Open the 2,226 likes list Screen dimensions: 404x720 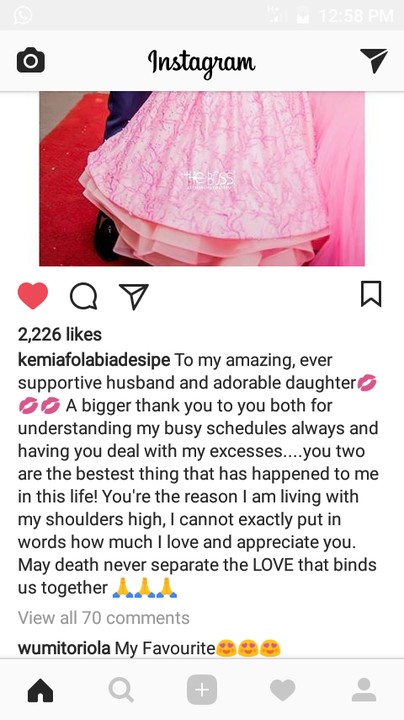point(60,334)
